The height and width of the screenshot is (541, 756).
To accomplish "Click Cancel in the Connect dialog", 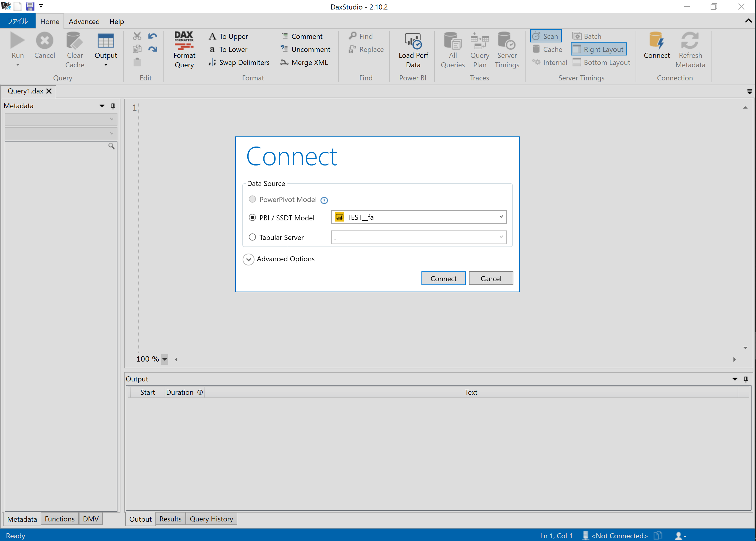I will 491,278.
